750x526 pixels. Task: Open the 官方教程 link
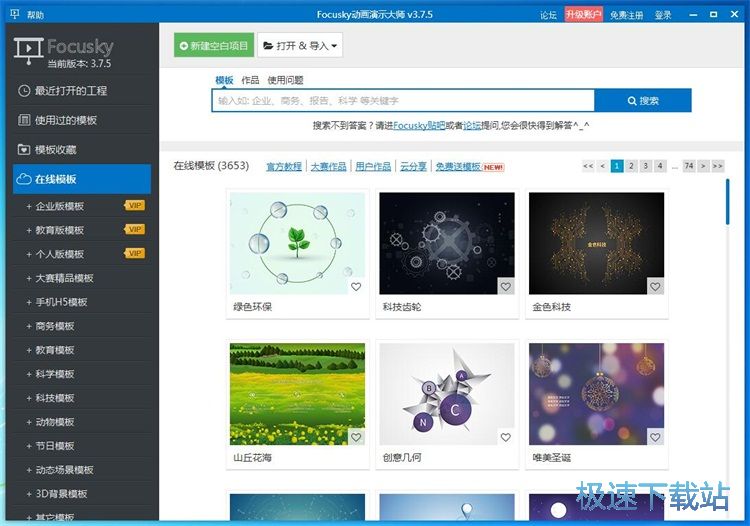[x=284, y=166]
